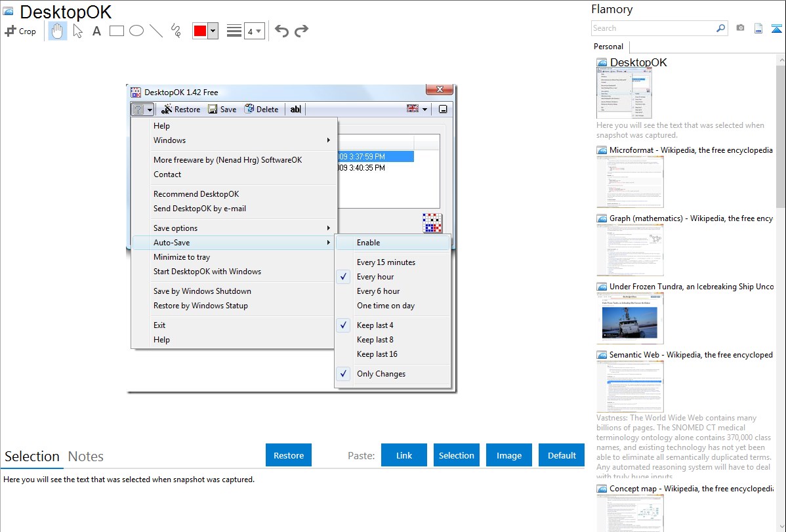Expand the Auto-Save submenu

tap(234, 243)
